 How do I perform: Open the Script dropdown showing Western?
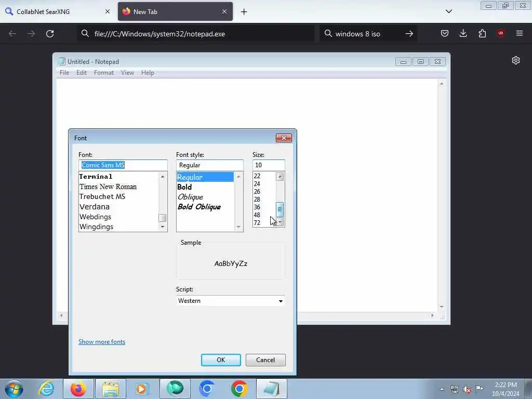tap(231, 301)
